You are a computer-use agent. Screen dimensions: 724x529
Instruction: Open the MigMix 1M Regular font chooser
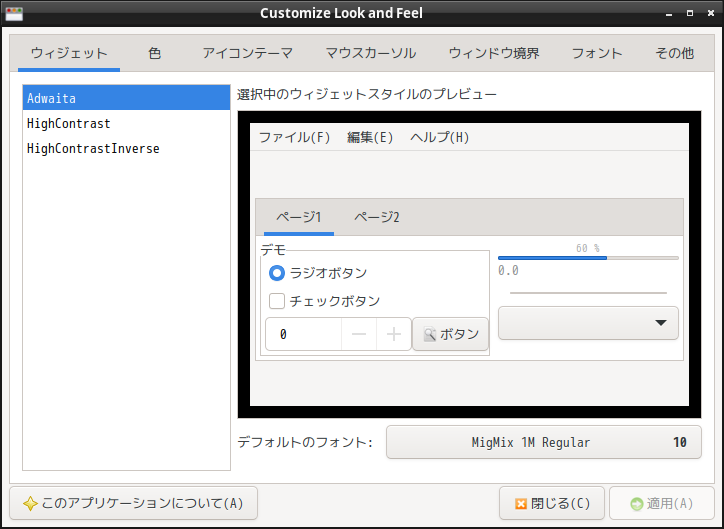(543, 442)
